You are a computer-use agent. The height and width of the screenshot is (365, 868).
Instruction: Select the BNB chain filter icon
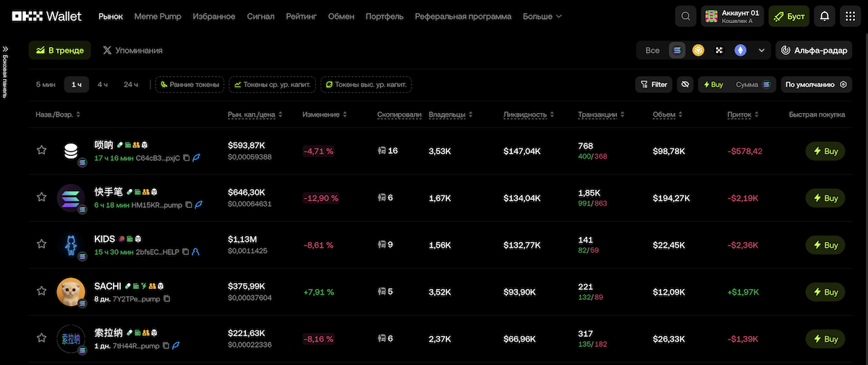click(698, 50)
